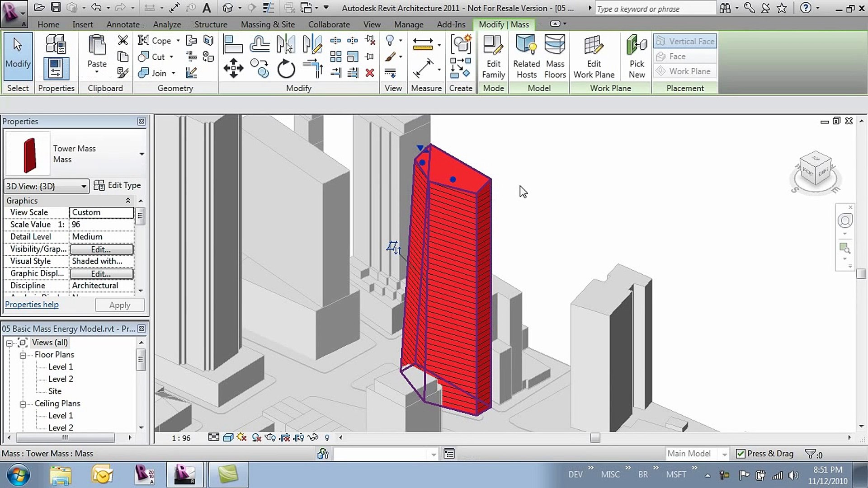Image resolution: width=868 pixels, height=488 pixels.
Task: Click the Related Hosts button
Action: coord(526,57)
